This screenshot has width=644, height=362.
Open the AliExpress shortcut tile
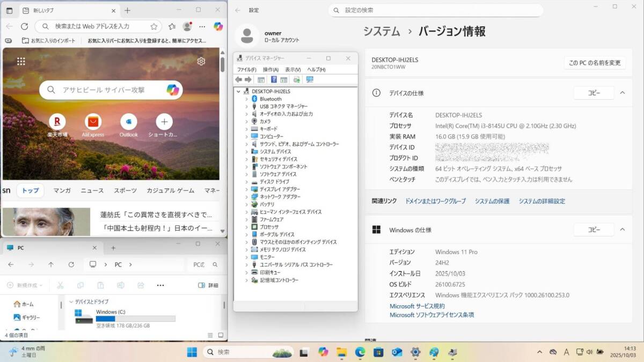[93, 121]
